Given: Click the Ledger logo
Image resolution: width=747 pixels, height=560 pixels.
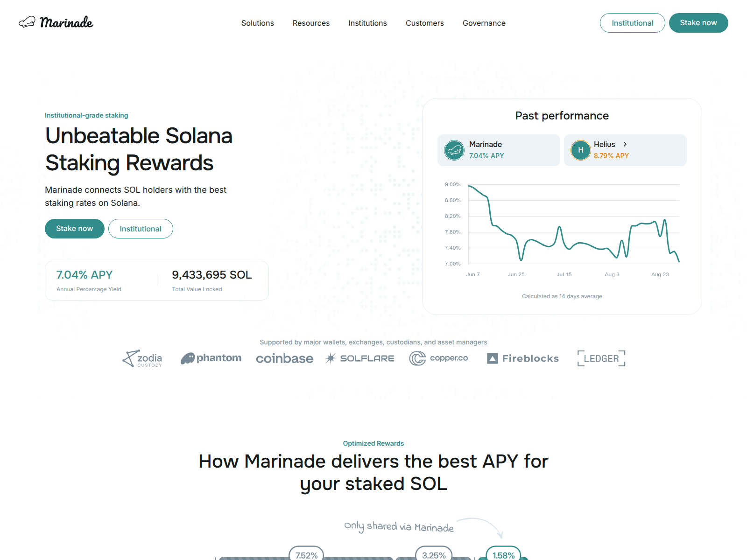Looking at the screenshot, I should [x=601, y=358].
